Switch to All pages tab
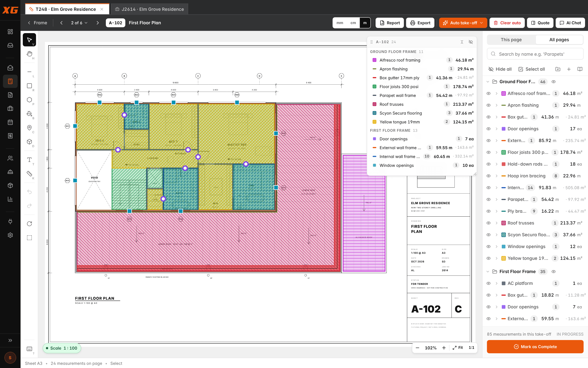This screenshot has width=588, height=368. (x=559, y=40)
